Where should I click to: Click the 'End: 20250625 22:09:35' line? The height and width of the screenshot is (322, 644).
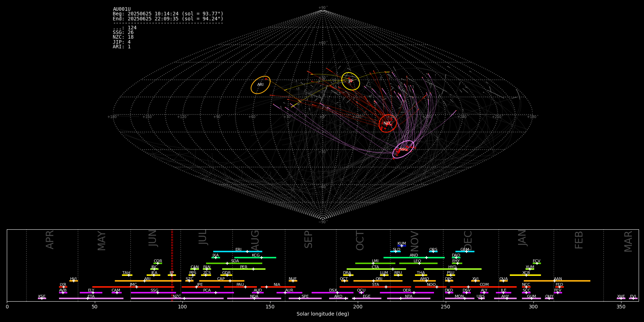[168, 19]
